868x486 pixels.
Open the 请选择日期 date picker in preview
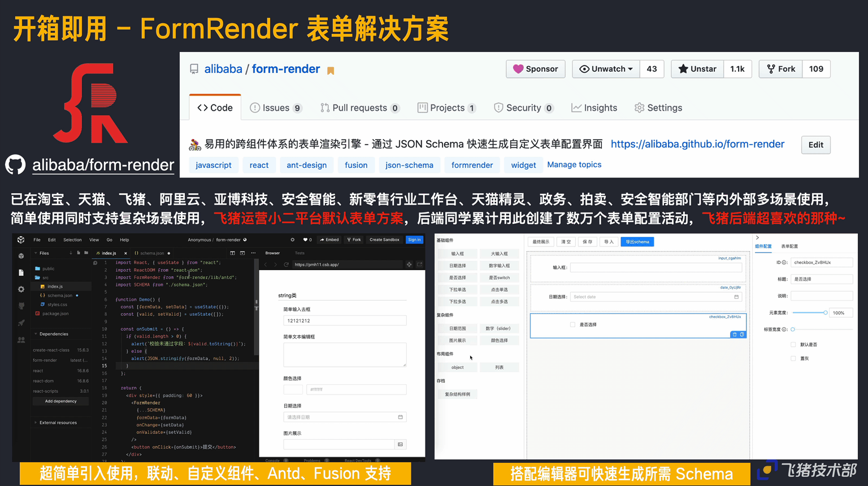(x=345, y=417)
